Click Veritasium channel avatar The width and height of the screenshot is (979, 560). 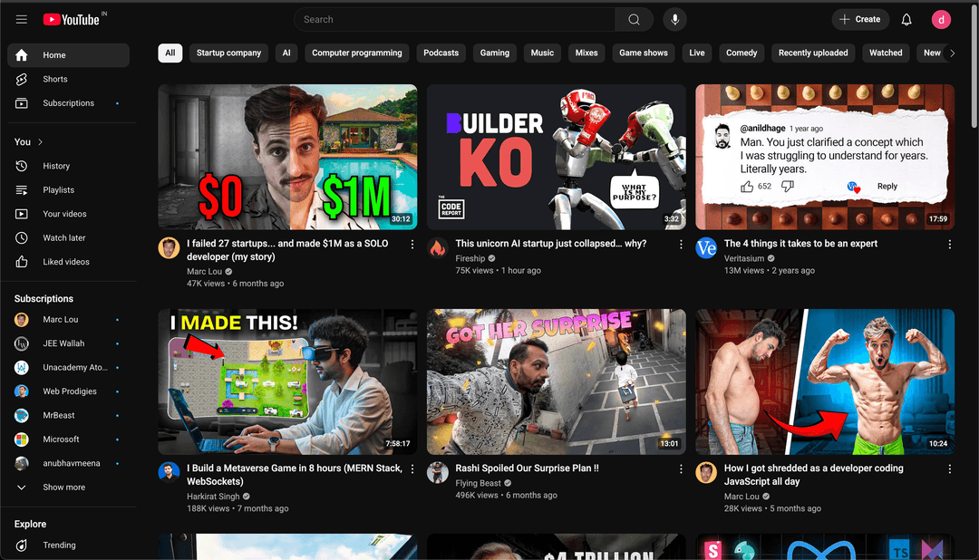pyautogui.click(x=706, y=248)
